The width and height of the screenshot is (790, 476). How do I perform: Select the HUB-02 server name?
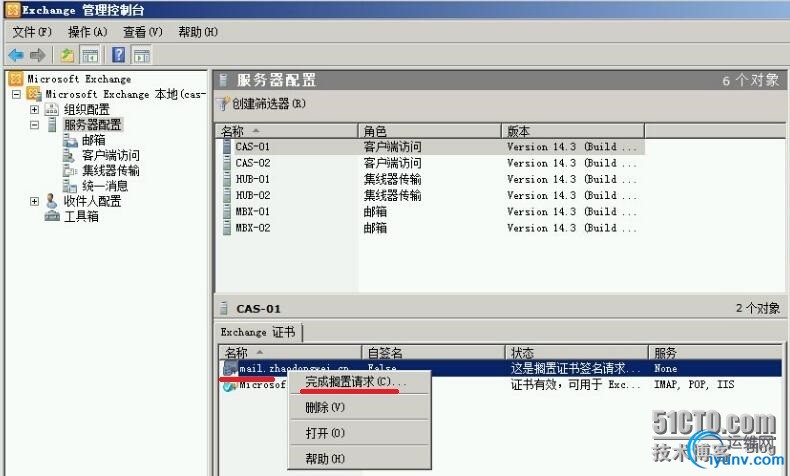pos(253,195)
